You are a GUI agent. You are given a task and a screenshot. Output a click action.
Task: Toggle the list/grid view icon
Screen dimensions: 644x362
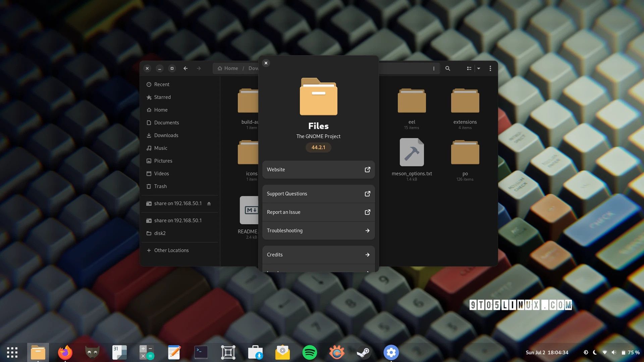click(x=469, y=68)
